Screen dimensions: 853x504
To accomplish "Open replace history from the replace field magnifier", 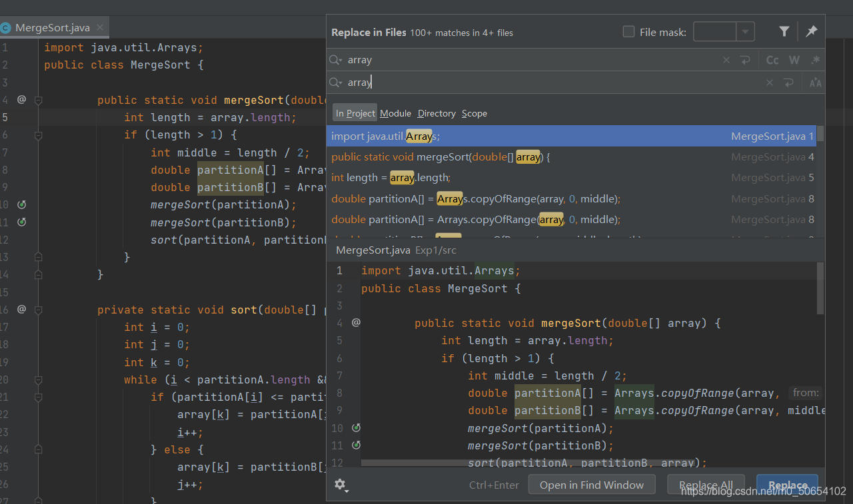I will click(335, 83).
